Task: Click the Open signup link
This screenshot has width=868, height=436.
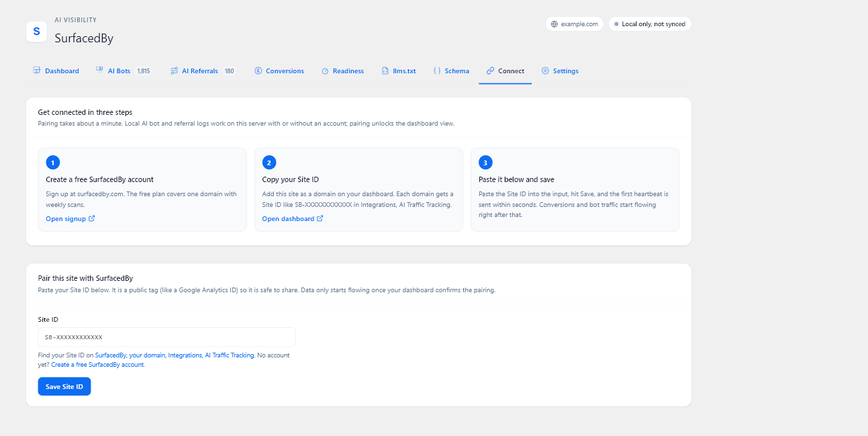Action: pyautogui.click(x=70, y=218)
